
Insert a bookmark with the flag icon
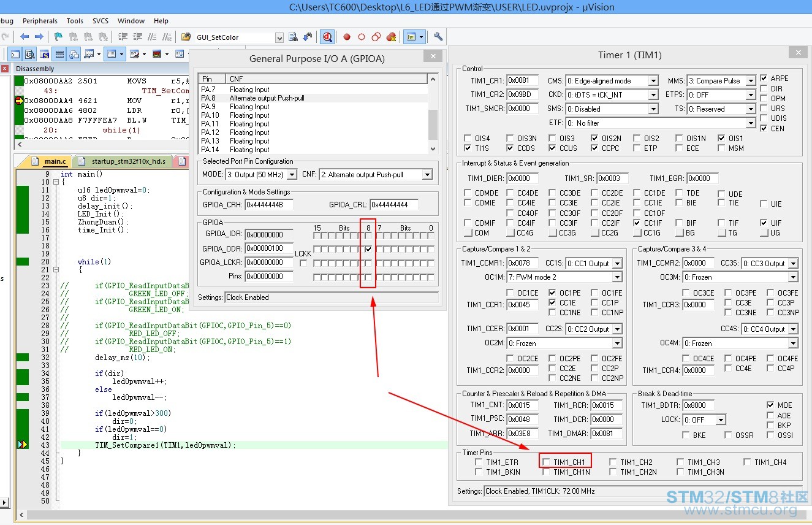58,37
